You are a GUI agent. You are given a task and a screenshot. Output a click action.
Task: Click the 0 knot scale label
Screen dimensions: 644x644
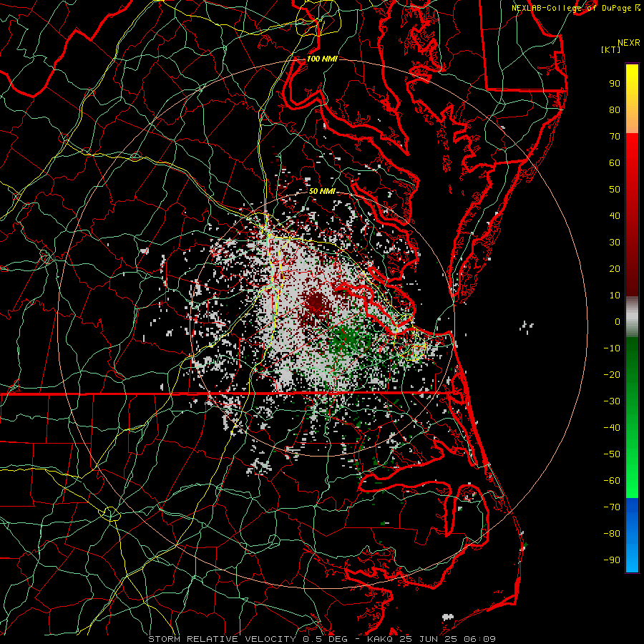(x=618, y=321)
